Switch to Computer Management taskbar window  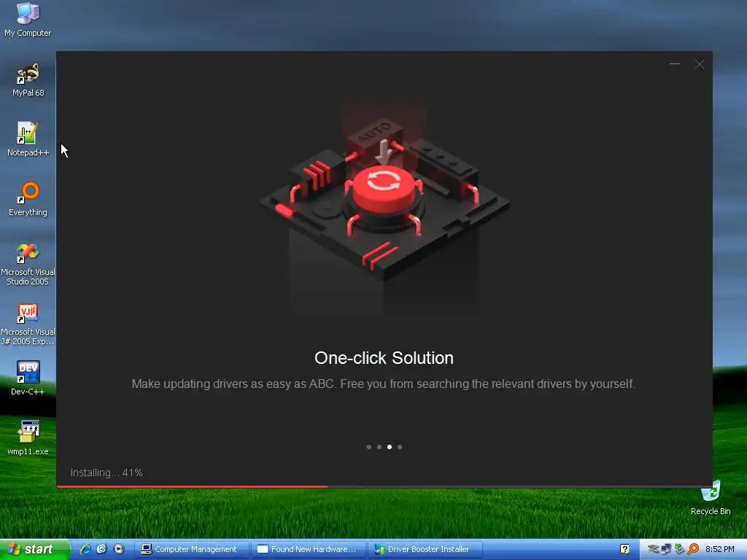pyautogui.click(x=190, y=549)
